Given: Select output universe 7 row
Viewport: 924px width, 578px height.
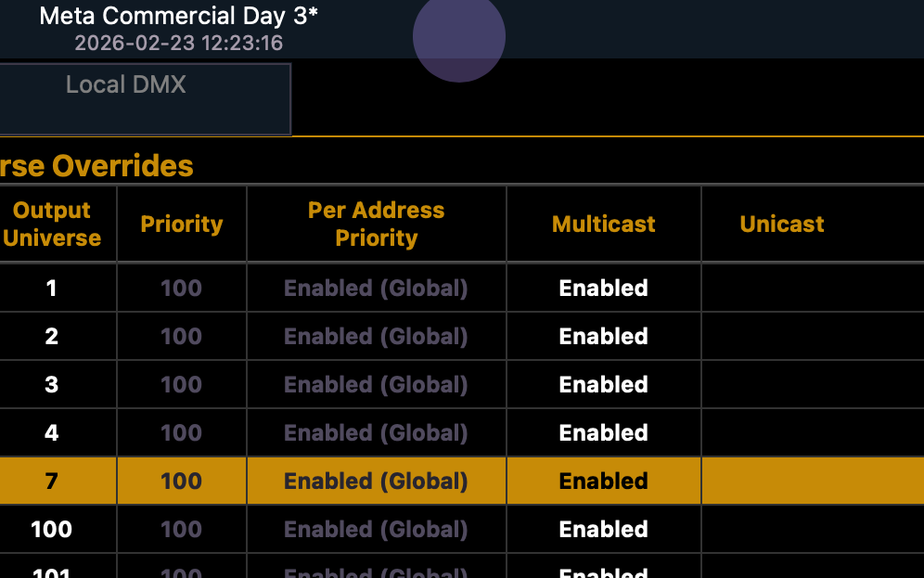Looking at the screenshot, I should [52, 482].
